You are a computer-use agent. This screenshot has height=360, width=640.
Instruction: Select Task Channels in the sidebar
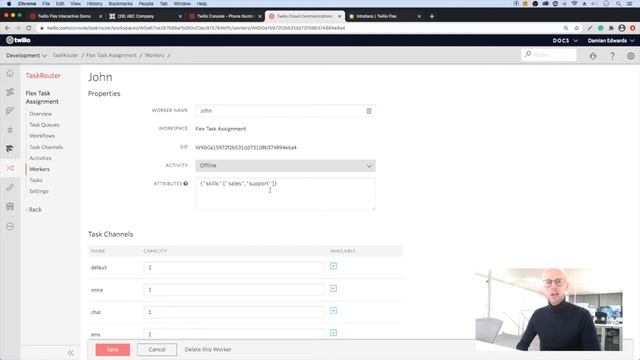coord(46,147)
